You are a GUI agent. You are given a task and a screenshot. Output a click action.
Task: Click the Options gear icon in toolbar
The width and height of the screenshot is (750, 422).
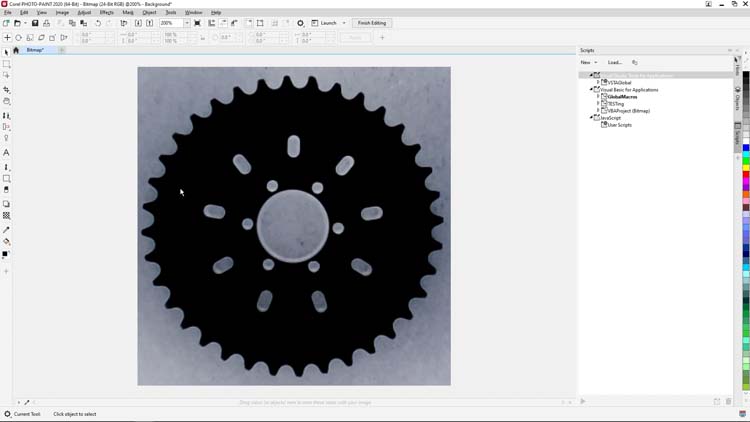pos(300,23)
